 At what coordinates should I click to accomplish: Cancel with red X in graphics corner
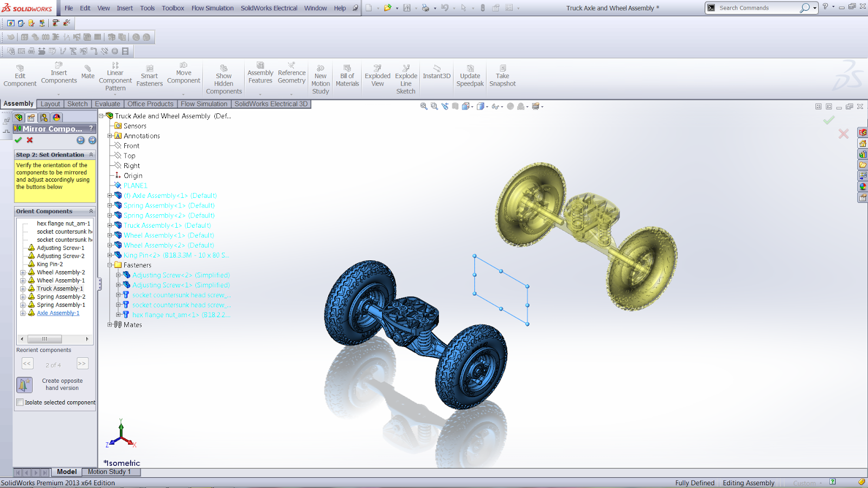(x=843, y=133)
